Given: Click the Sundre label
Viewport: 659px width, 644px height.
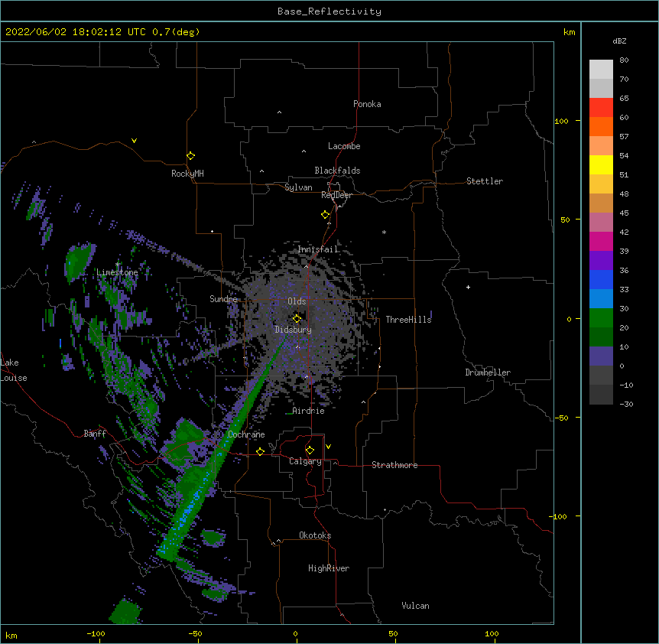Looking at the screenshot, I should (x=223, y=299).
